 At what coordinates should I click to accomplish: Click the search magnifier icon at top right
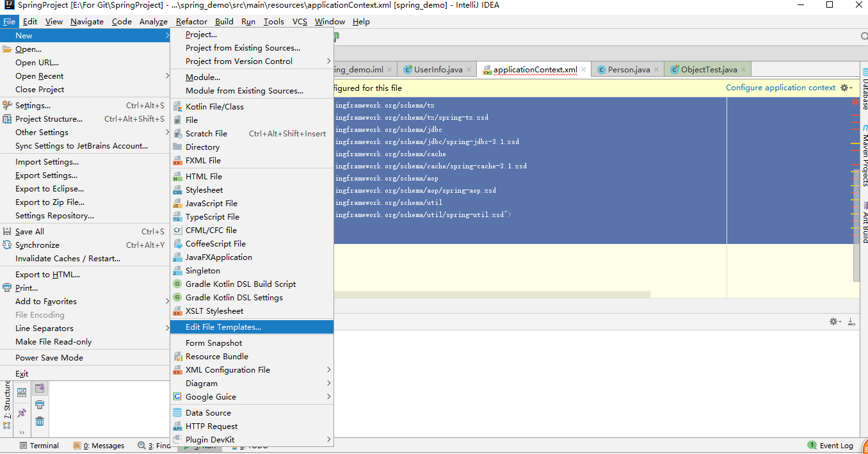(x=864, y=36)
